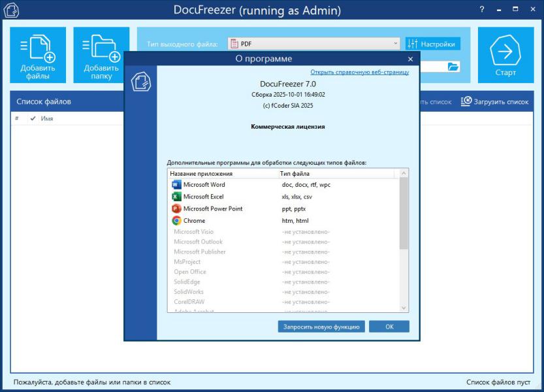Click the DocuFreezer logo in the title bar
Screen dimensions: 544x392
pos(12,11)
